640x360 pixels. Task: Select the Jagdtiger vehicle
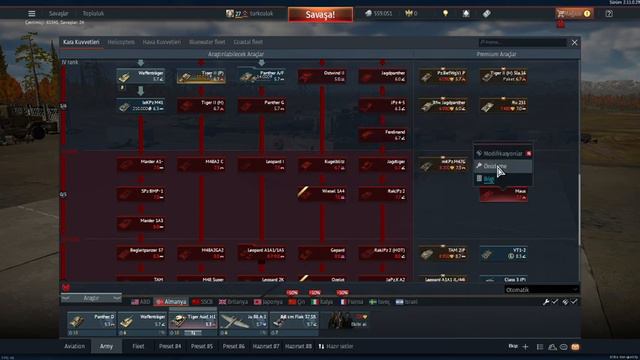382,164
